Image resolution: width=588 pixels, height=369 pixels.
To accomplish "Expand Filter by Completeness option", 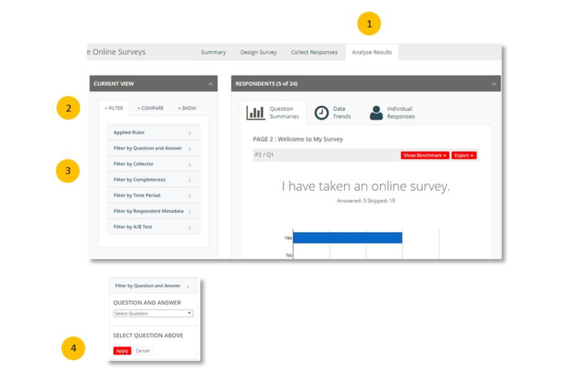I will coord(153,180).
